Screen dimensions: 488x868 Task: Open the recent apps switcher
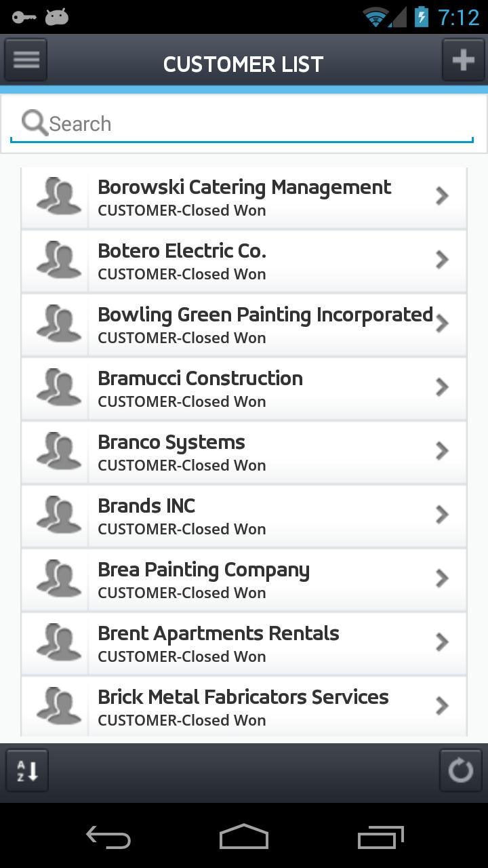point(380,837)
